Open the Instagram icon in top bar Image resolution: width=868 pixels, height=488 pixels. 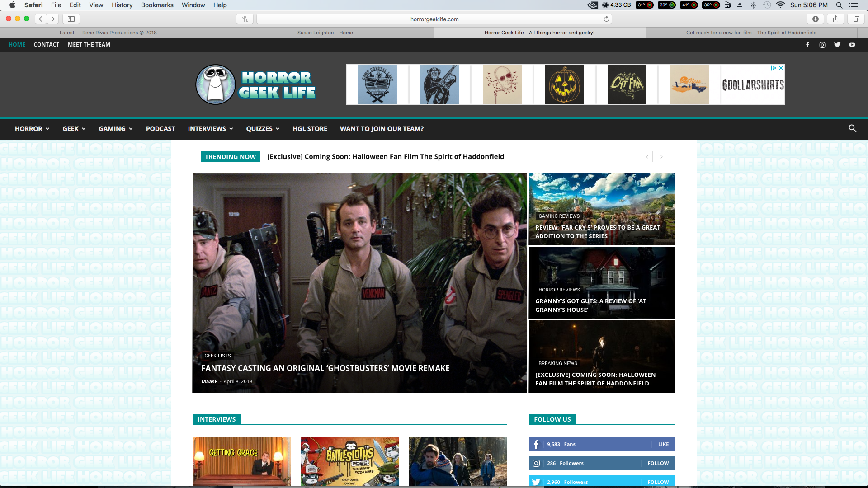click(822, 45)
